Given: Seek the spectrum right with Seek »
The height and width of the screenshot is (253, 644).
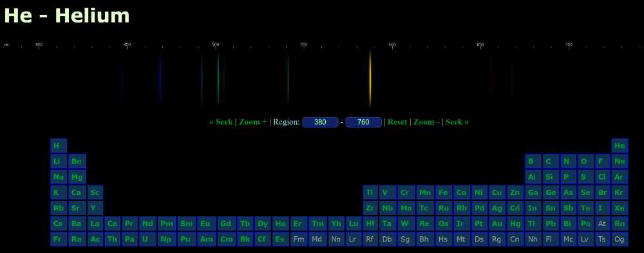Looking at the screenshot, I should tap(457, 122).
